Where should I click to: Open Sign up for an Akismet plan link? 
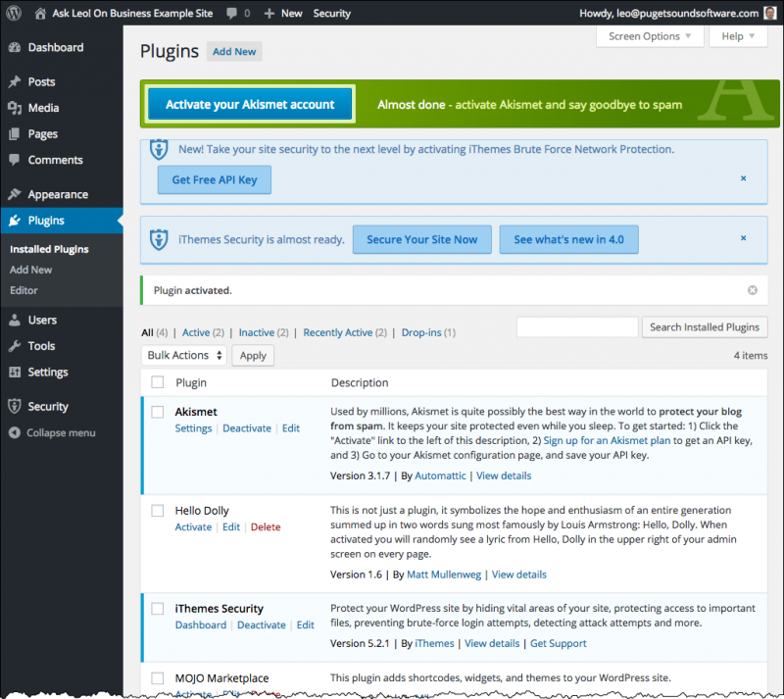[x=607, y=440]
